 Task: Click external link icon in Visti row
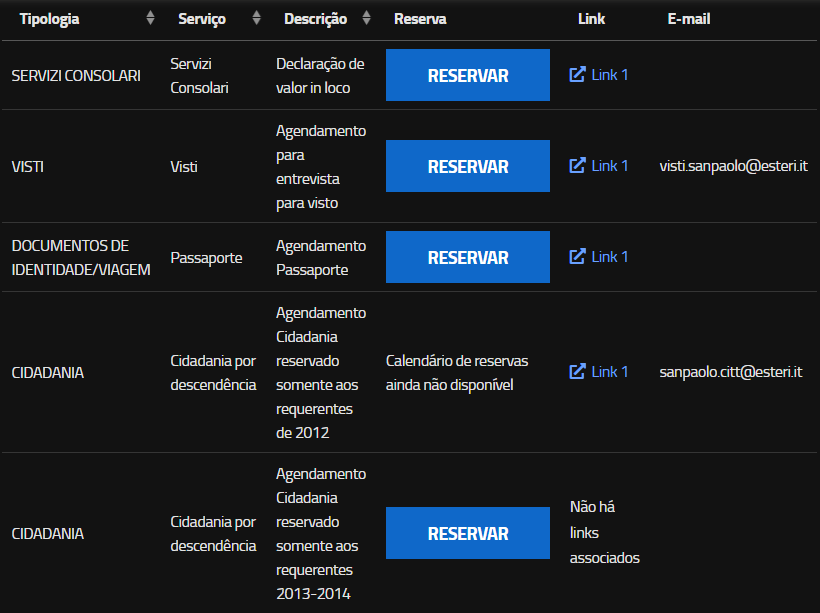click(x=577, y=166)
